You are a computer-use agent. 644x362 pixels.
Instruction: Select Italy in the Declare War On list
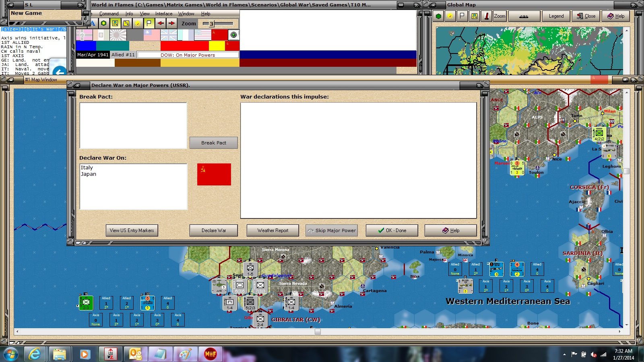click(x=87, y=168)
